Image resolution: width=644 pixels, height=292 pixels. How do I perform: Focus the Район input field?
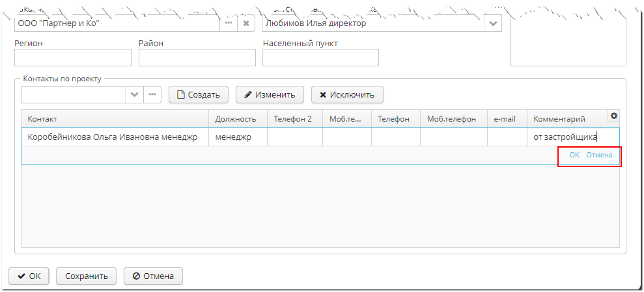point(197,58)
